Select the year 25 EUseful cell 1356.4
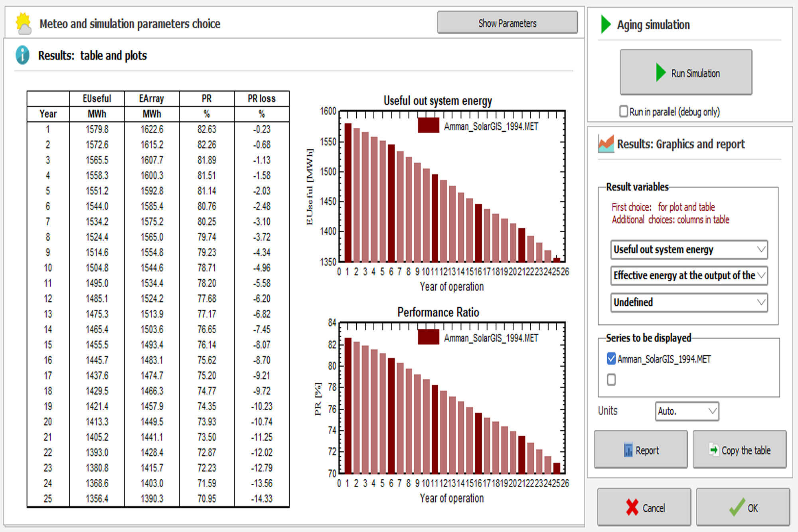Viewport: 798px width, 532px height. pos(97,499)
